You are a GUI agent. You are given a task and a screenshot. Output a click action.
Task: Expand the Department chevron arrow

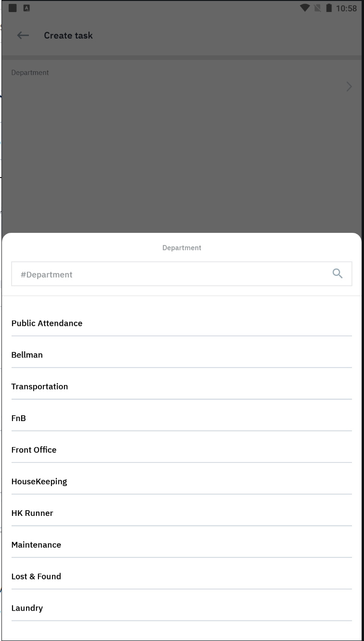click(349, 87)
